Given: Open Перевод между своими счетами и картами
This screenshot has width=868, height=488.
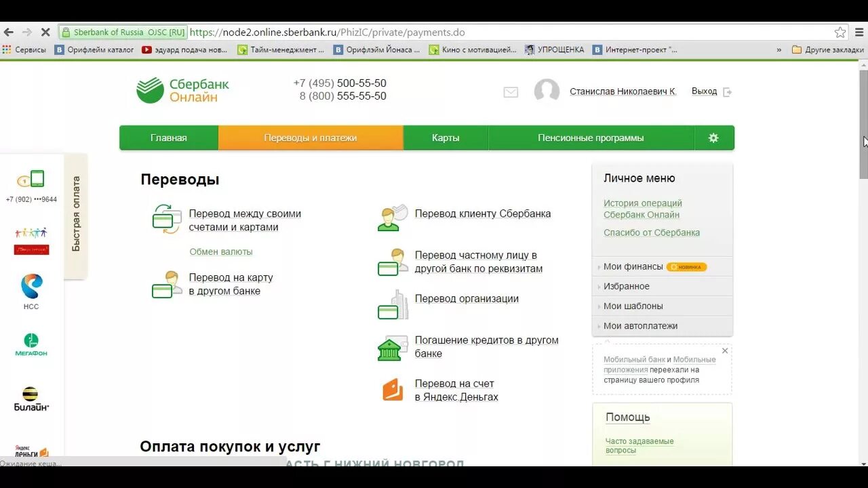Looking at the screenshot, I should coord(245,220).
